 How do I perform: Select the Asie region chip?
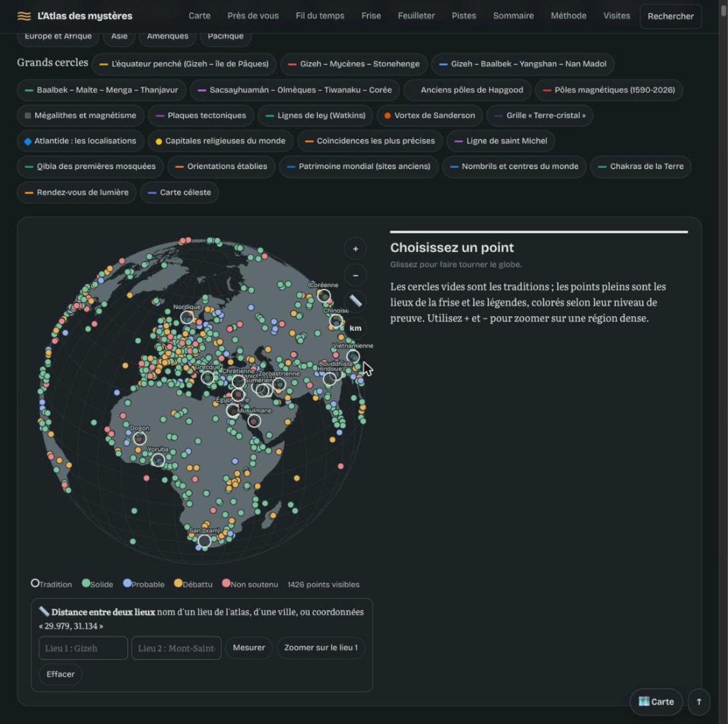pos(119,36)
